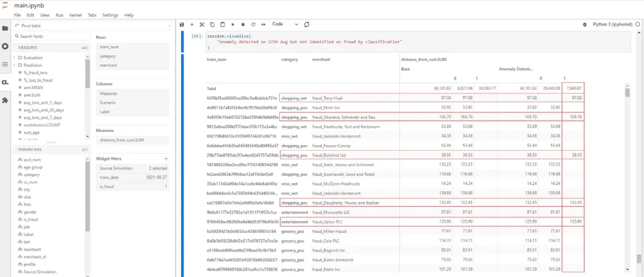Select category chip in Rows
The height and width of the screenshot is (277, 644).
click(133, 57)
